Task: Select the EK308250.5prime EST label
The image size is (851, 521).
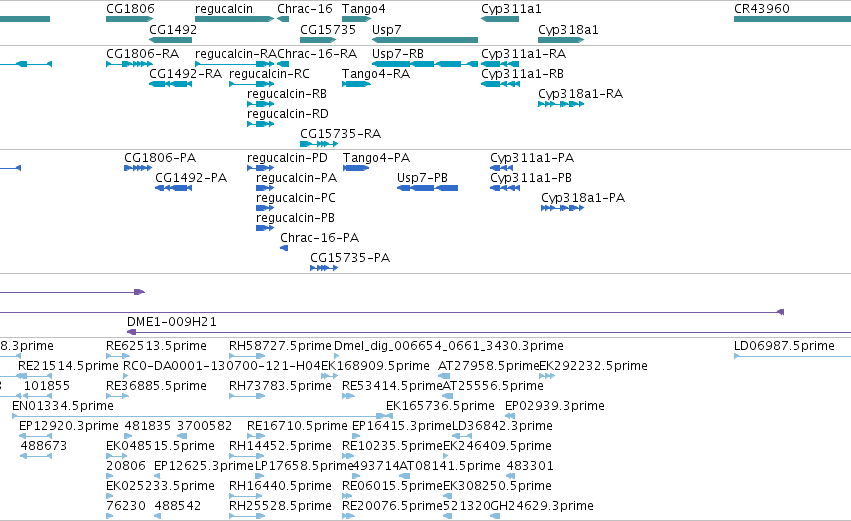Action: (498, 486)
